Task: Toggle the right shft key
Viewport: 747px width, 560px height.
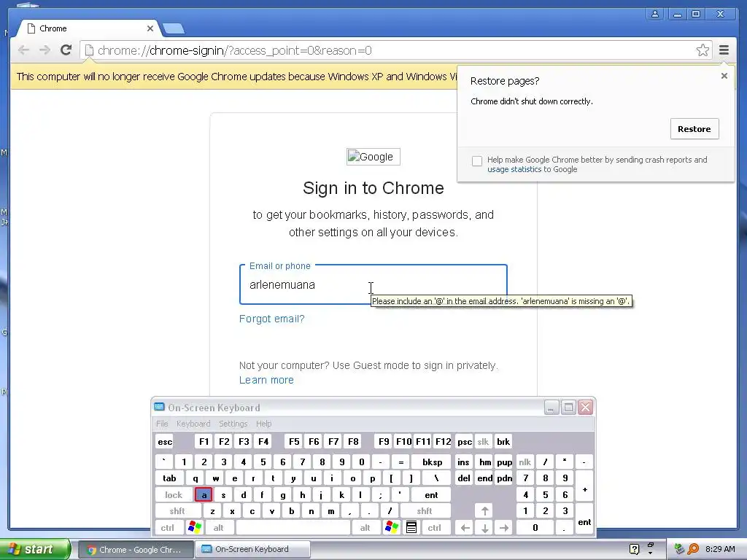Action: pyautogui.click(x=425, y=511)
